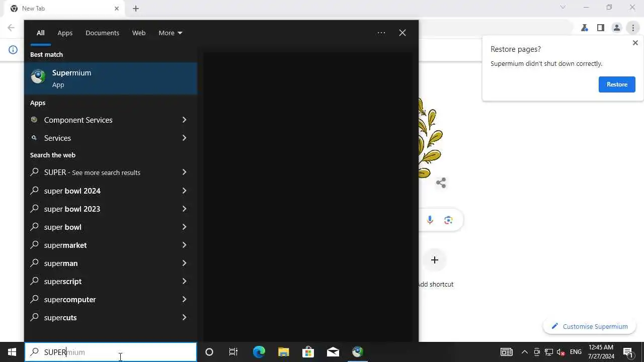Click the browser back arrow
644x362 pixels.
tap(11, 28)
